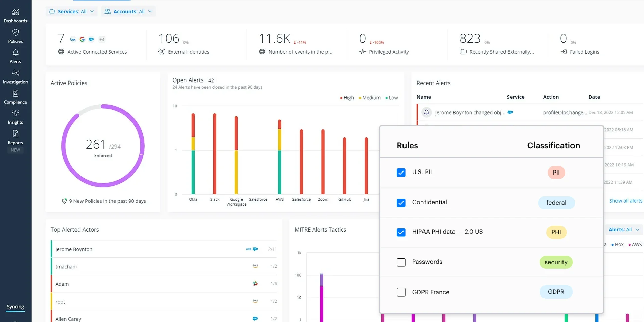Click the Salesforce cloud icon in connected services

(x=91, y=39)
